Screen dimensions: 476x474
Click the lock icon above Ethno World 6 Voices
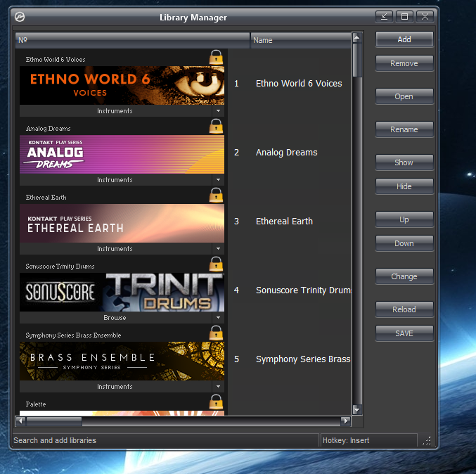[x=216, y=58]
